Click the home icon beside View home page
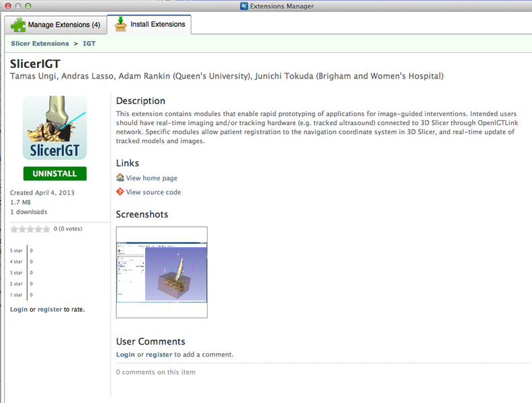Viewport: 532px width, 403px height. click(120, 178)
